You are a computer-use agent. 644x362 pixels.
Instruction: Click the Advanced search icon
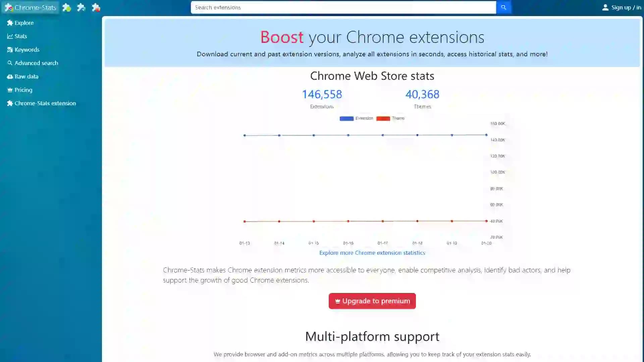coord(9,63)
